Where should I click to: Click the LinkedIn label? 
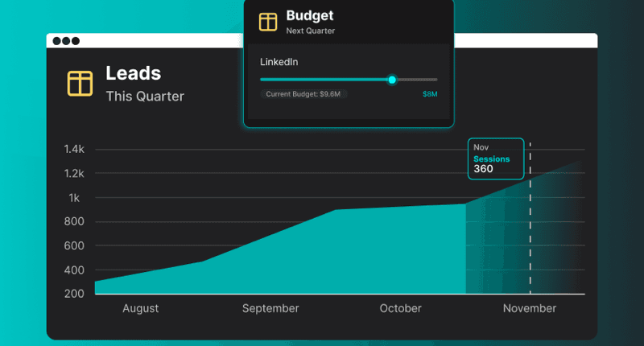279,62
